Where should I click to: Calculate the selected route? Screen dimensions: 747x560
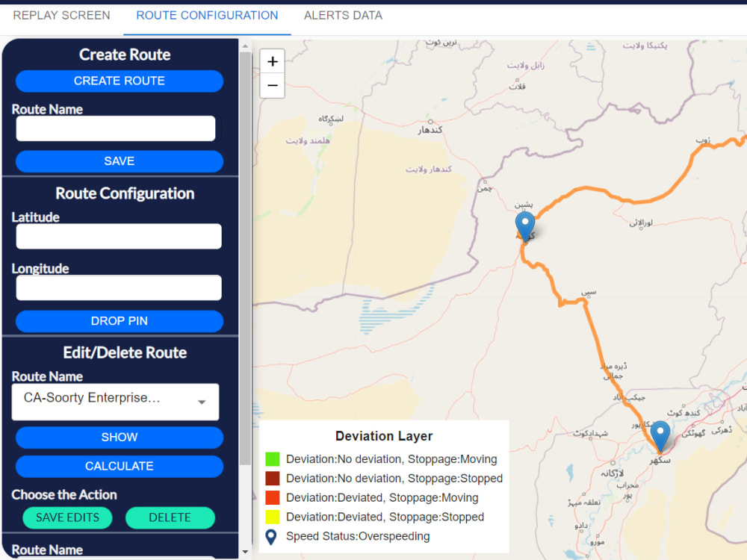click(x=119, y=467)
